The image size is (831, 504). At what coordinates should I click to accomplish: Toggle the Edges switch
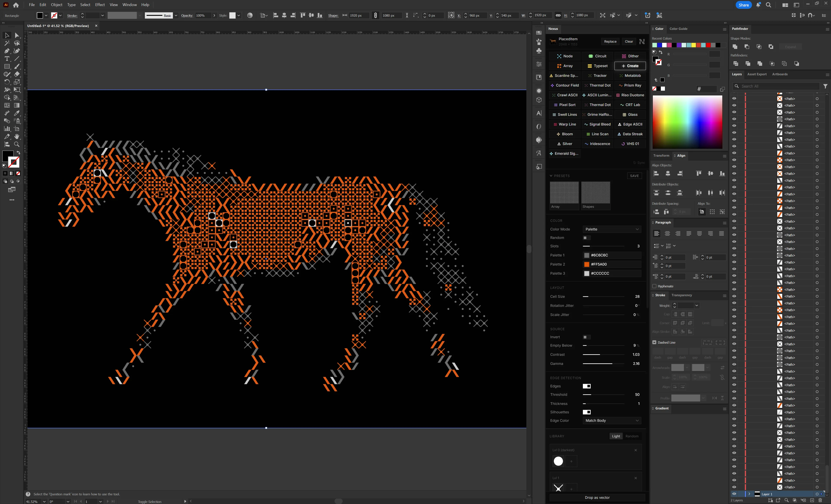pyautogui.click(x=587, y=386)
